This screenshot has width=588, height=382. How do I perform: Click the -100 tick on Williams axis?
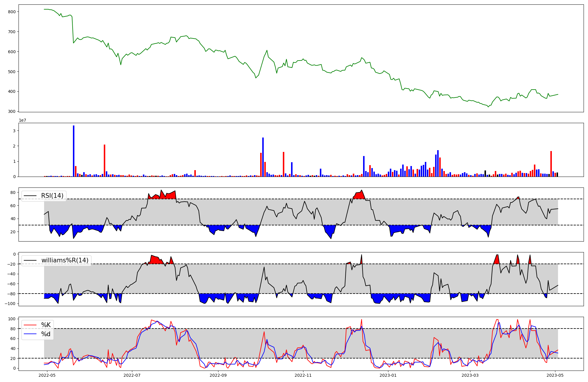pos(10,304)
